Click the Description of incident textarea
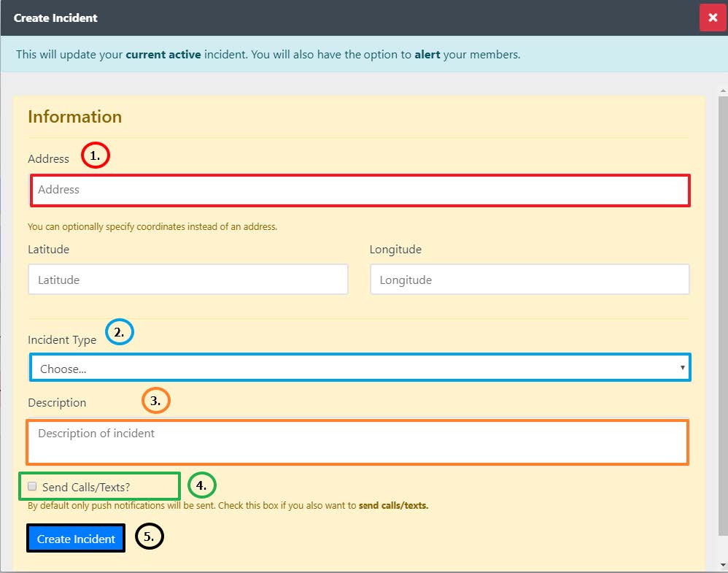This screenshot has width=728, height=573. (357, 442)
